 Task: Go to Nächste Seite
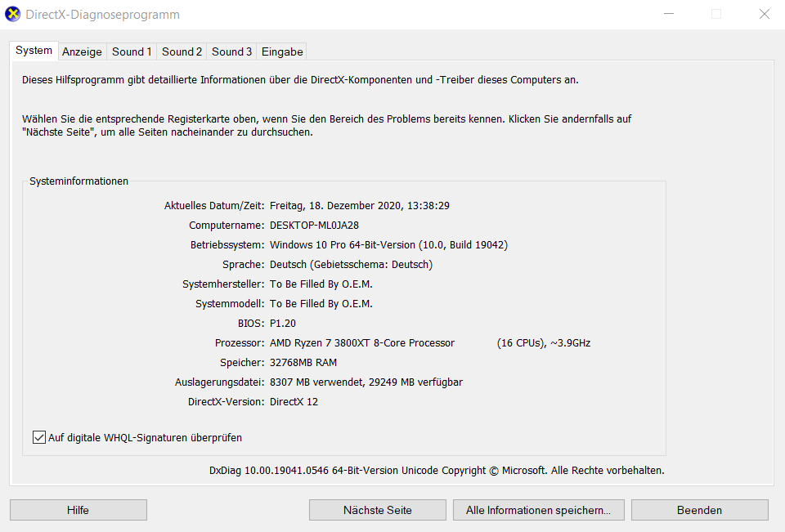tap(378, 510)
